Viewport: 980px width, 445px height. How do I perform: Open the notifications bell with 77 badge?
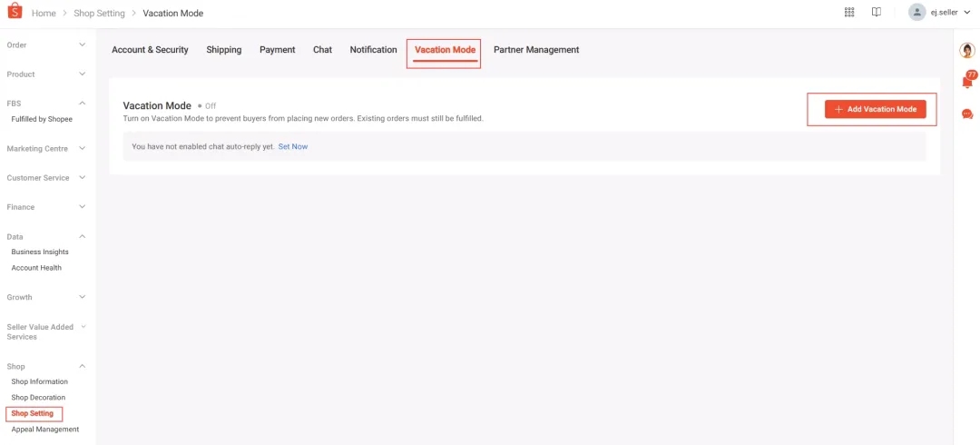coord(967,81)
